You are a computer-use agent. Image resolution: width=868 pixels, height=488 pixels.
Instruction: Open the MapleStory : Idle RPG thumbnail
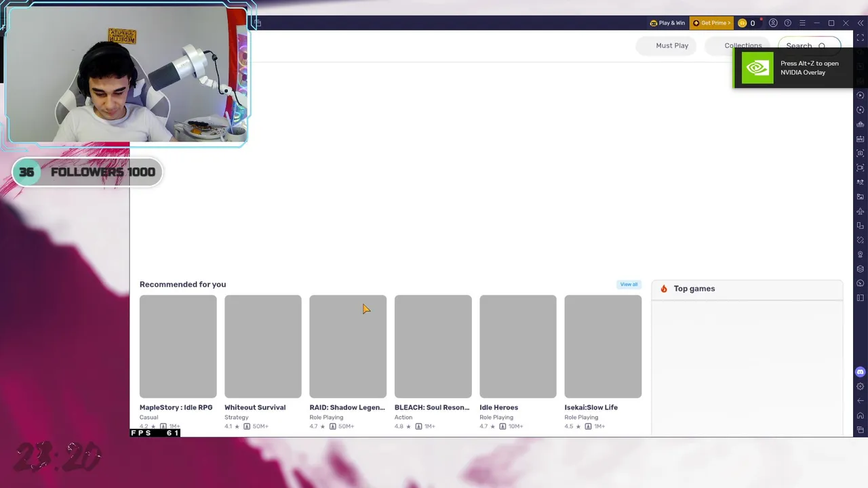[178, 346]
